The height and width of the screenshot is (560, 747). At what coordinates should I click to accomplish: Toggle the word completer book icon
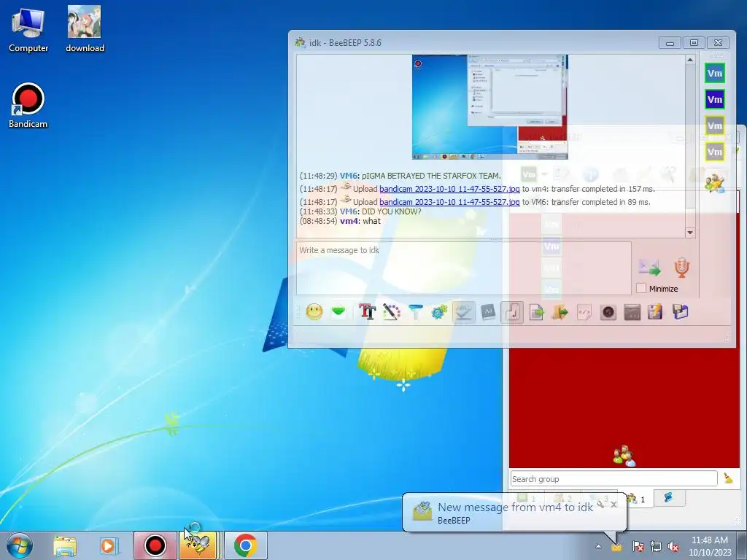click(488, 312)
